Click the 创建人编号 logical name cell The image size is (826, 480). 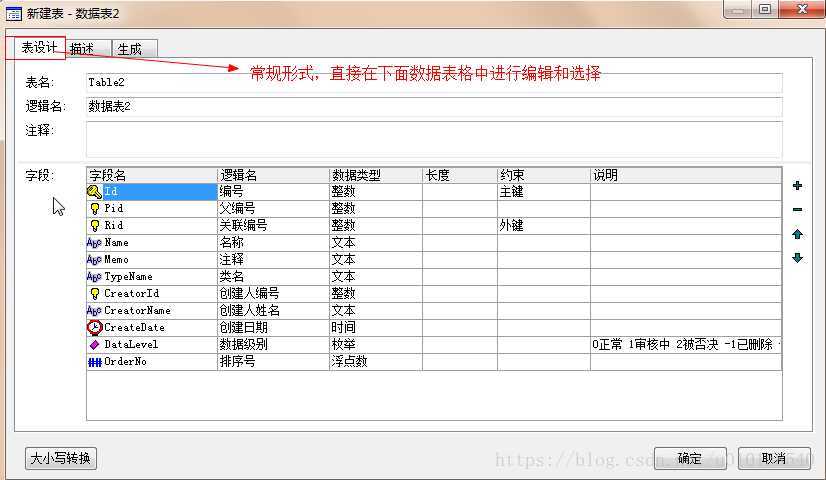pyautogui.click(x=273, y=293)
